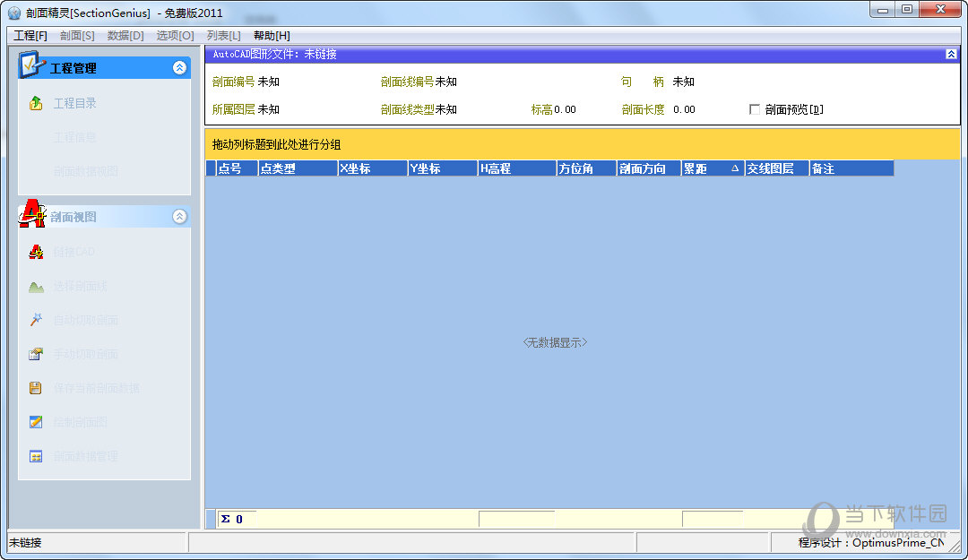Viewport: 968px width, 560px height.
Task: Open the 工程目录 link
Action: click(x=74, y=103)
